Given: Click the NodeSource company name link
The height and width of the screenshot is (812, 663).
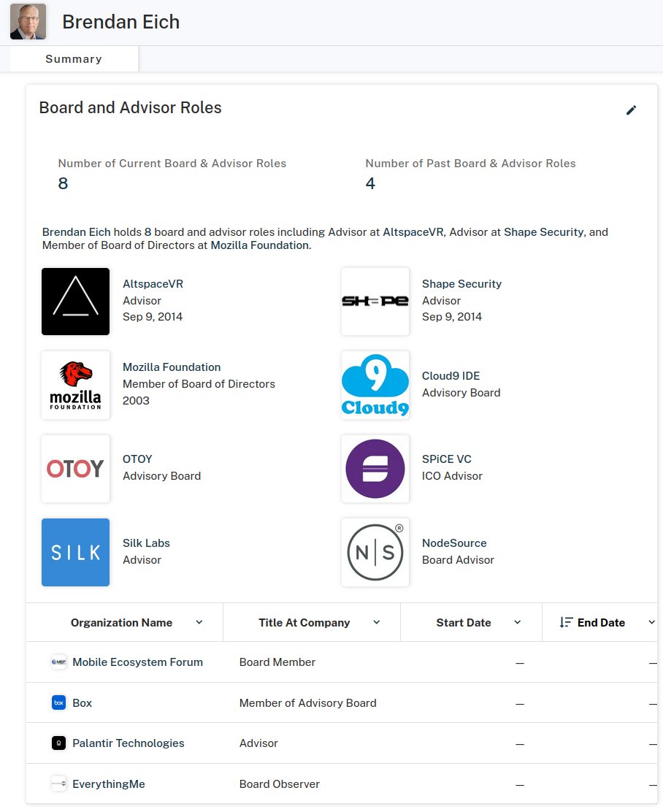Looking at the screenshot, I should click(454, 543).
